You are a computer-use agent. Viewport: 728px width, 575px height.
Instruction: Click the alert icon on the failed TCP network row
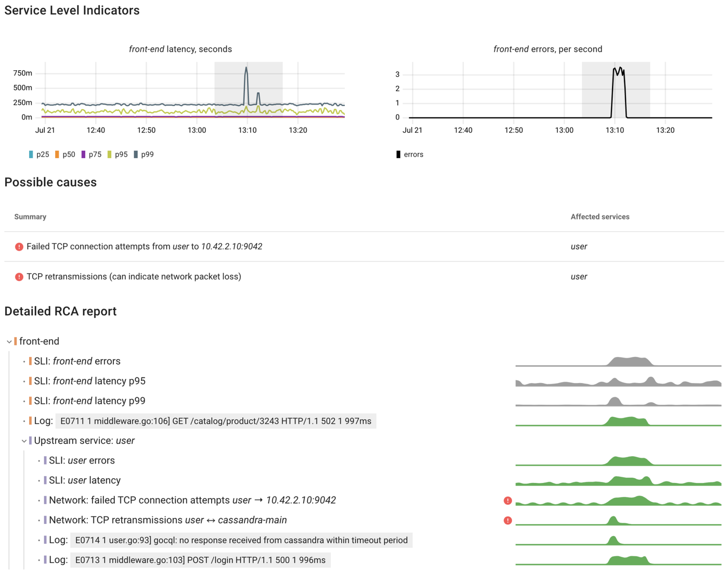click(508, 500)
